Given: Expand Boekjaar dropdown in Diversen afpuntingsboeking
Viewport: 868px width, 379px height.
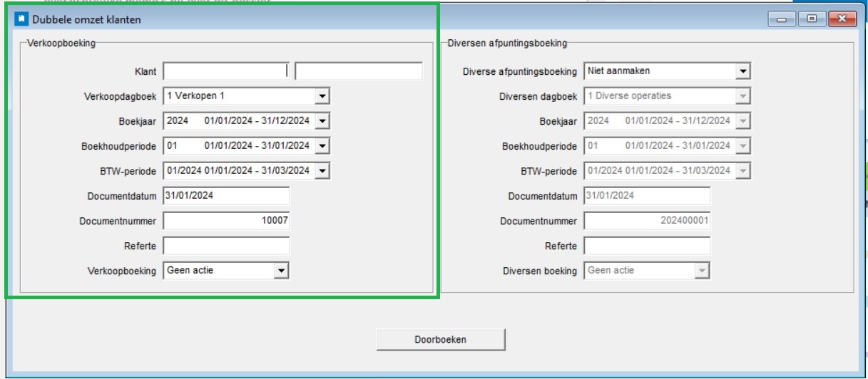Looking at the screenshot, I should [743, 121].
